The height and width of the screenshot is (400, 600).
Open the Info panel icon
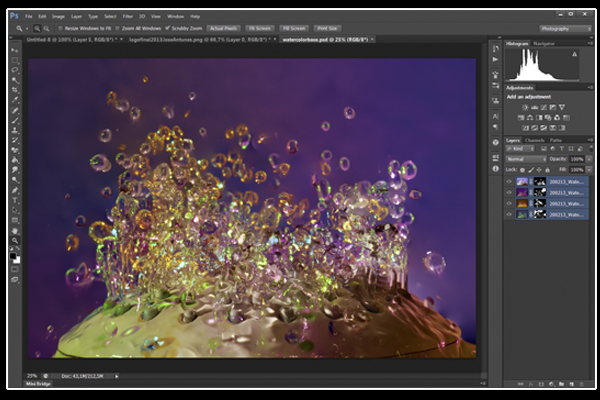(x=496, y=168)
